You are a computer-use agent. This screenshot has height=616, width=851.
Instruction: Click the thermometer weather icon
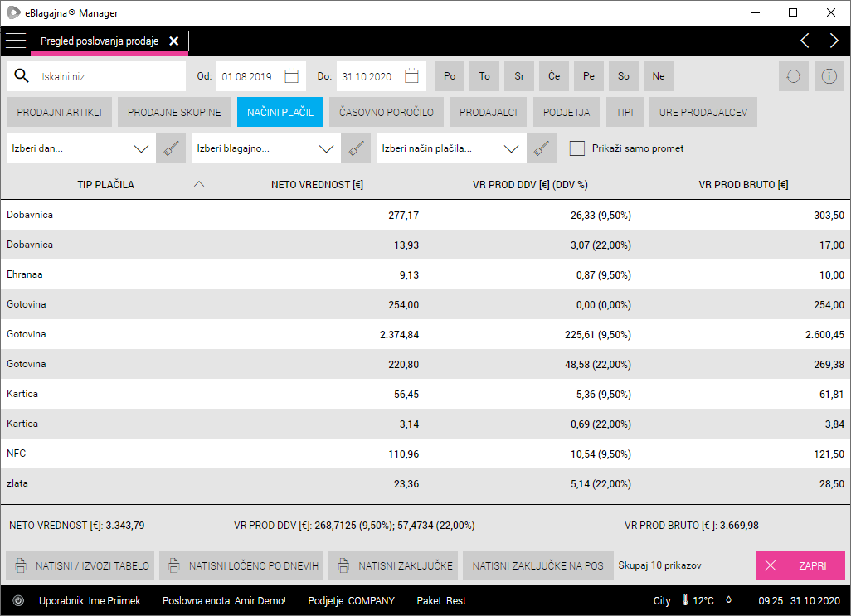pos(685,600)
